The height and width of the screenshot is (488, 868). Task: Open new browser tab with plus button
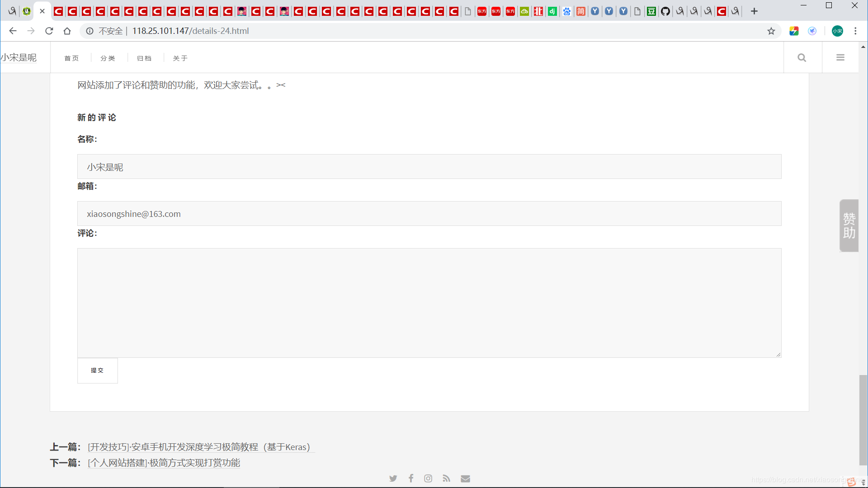point(754,11)
